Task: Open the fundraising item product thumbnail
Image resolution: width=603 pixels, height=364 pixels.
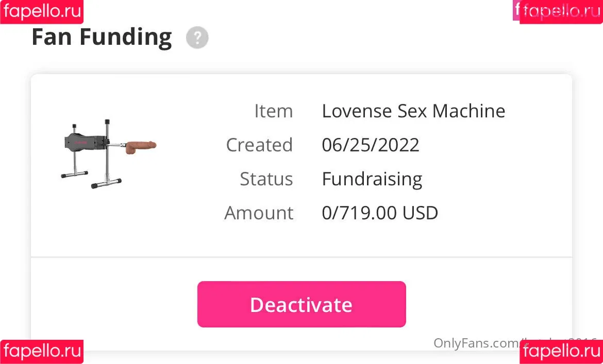Action: tap(108, 152)
